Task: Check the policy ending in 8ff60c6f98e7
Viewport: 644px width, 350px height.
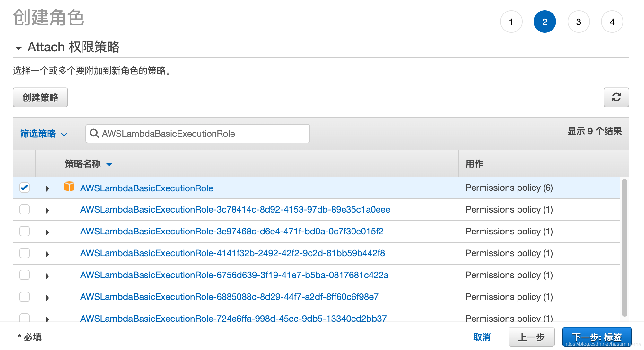Action: (x=24, y=297)
